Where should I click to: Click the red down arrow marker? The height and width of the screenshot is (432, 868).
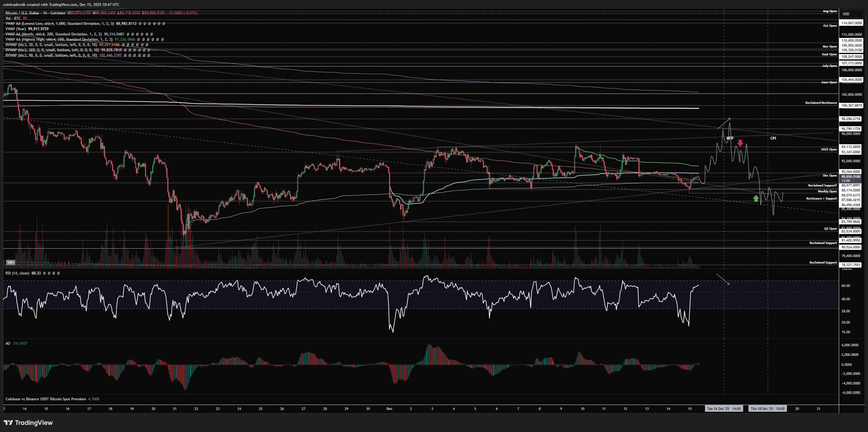(x=740, y=143)
